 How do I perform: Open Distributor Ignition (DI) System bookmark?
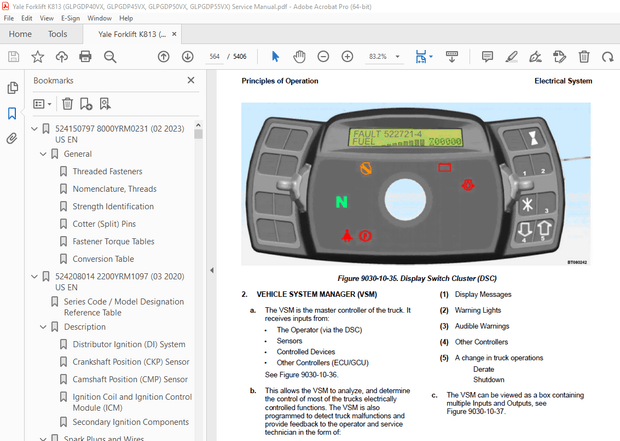pos(129,344)
